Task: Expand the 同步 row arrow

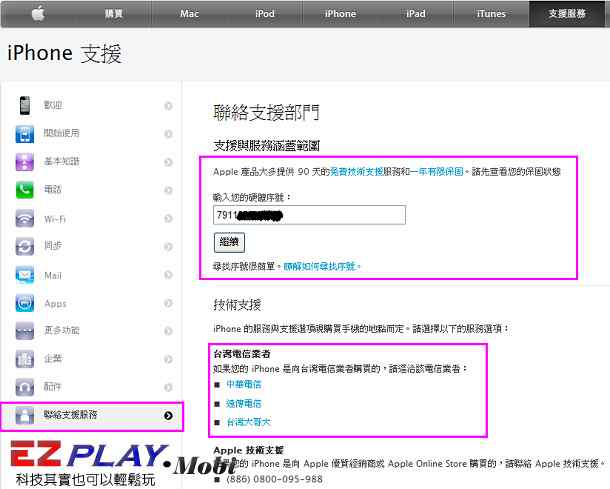Action: tap(168, 247)
